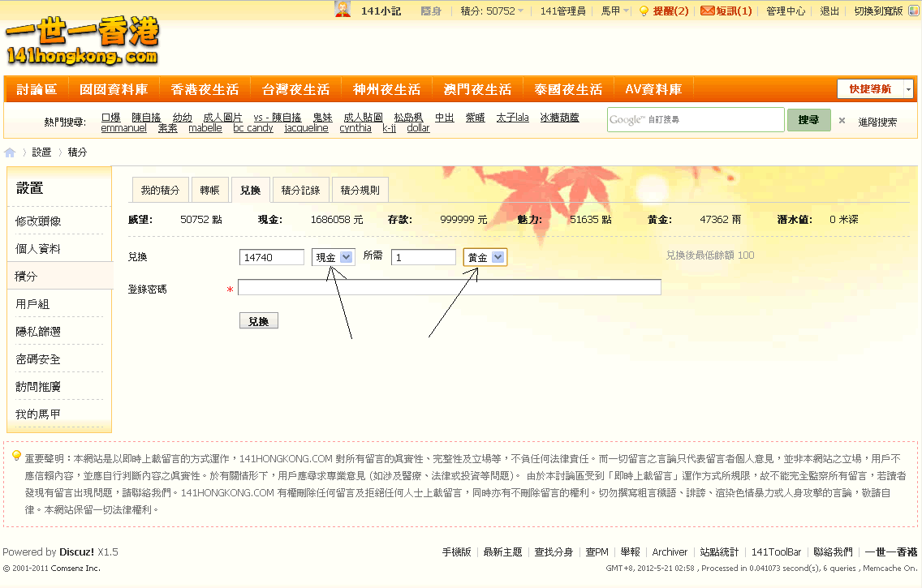Switch to the 積分記錄 tab
This screenshot has height=588, width=922.
tap(300, 190)
